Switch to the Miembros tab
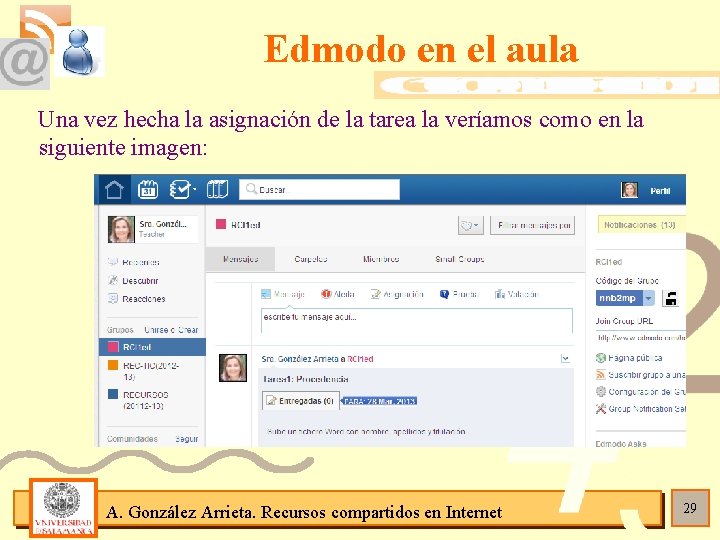 pyautogui.click(x=381, y=259)
